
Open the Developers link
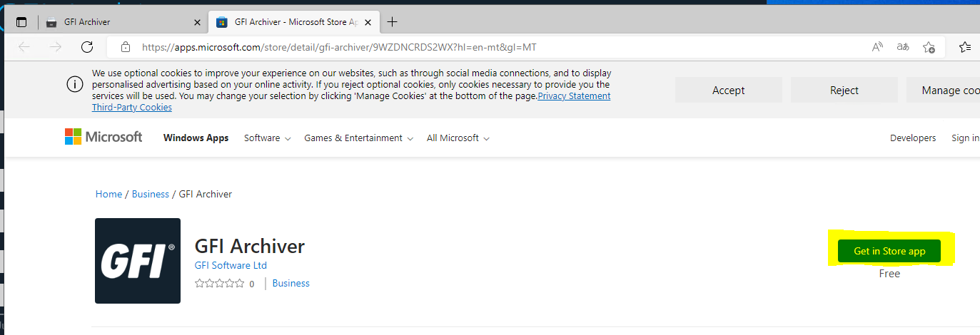click(x=913, y=138)
